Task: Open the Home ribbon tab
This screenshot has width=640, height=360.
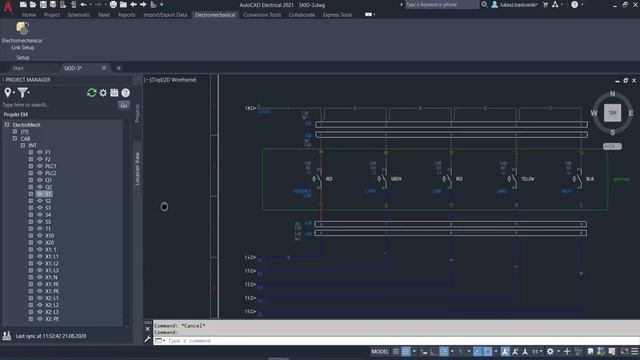Action: (29, 15)
